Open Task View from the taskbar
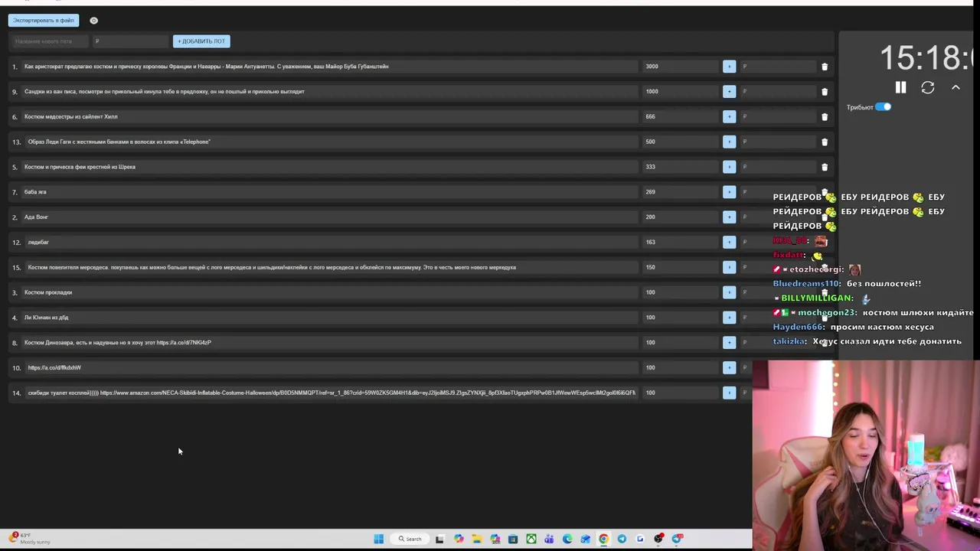This screenshot has width=980, height=551. (x=439, y=539)
